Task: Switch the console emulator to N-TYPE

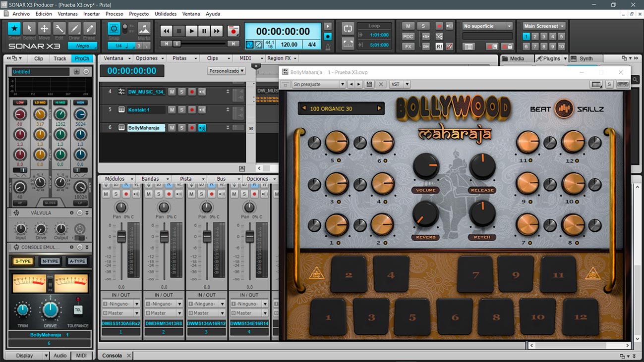Action: 50,261
